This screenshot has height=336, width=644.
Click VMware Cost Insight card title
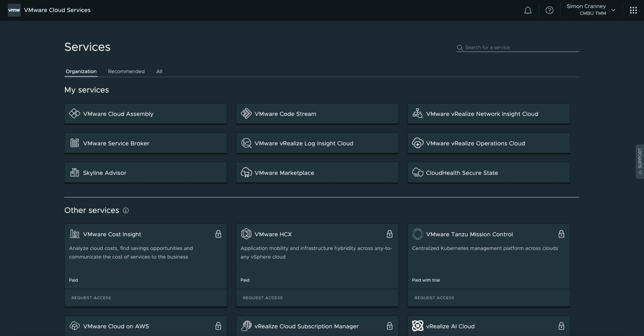click(112, 234)
